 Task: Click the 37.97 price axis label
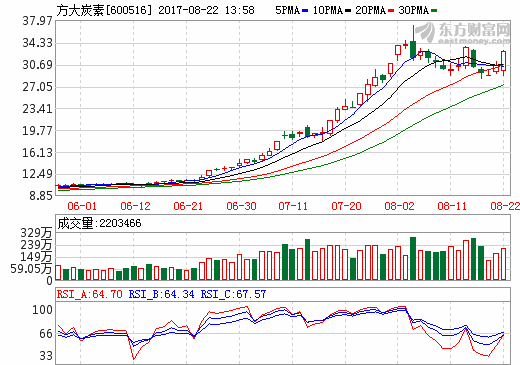37,21
